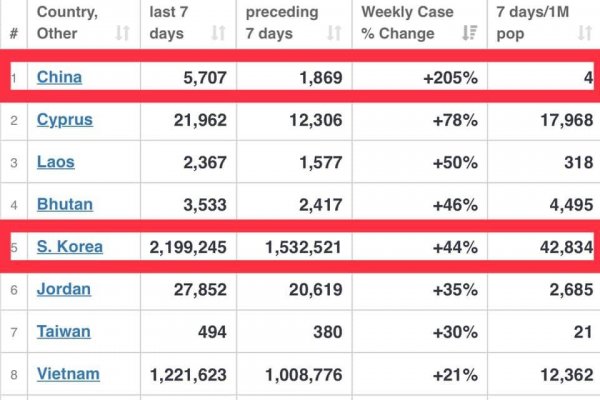
Task: Click Cyprus's 17,968 per 1M pop cell
Action: [x=562, y=120]
